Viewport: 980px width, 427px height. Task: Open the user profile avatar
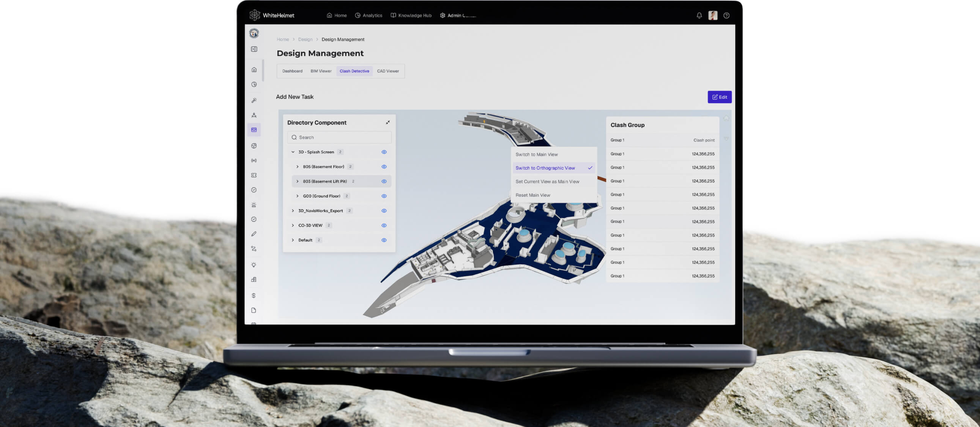click(x=713, y=15)
